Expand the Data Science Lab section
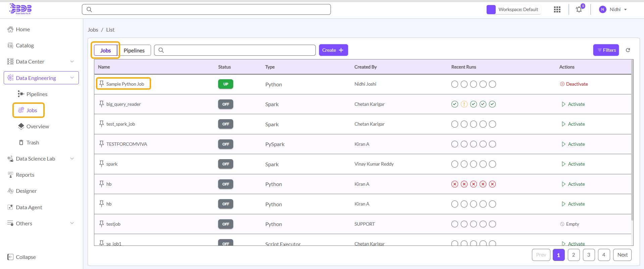Viewport: 644px width, 269px height. (x=72, y=159)
